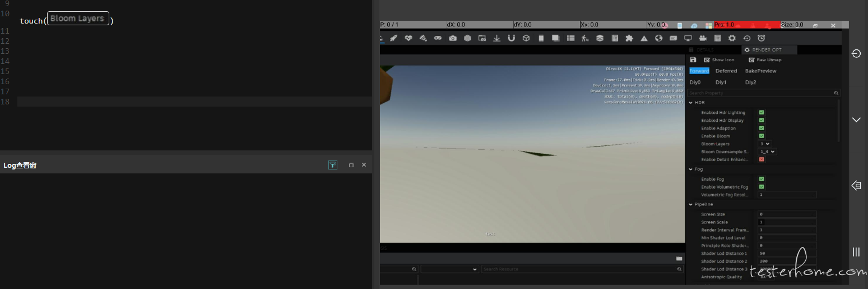
Task: Open the globe icon in toolbar
Action: [x=658, y=38]
